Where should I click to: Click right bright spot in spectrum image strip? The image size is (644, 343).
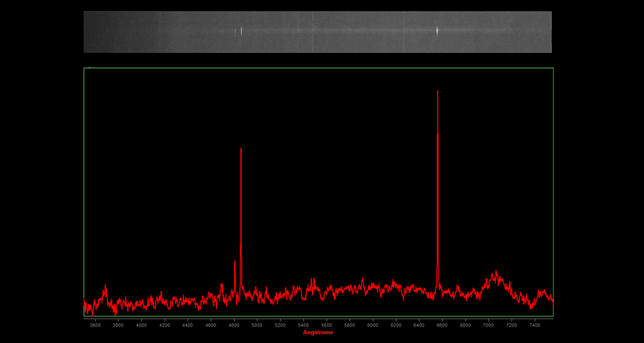437,31
